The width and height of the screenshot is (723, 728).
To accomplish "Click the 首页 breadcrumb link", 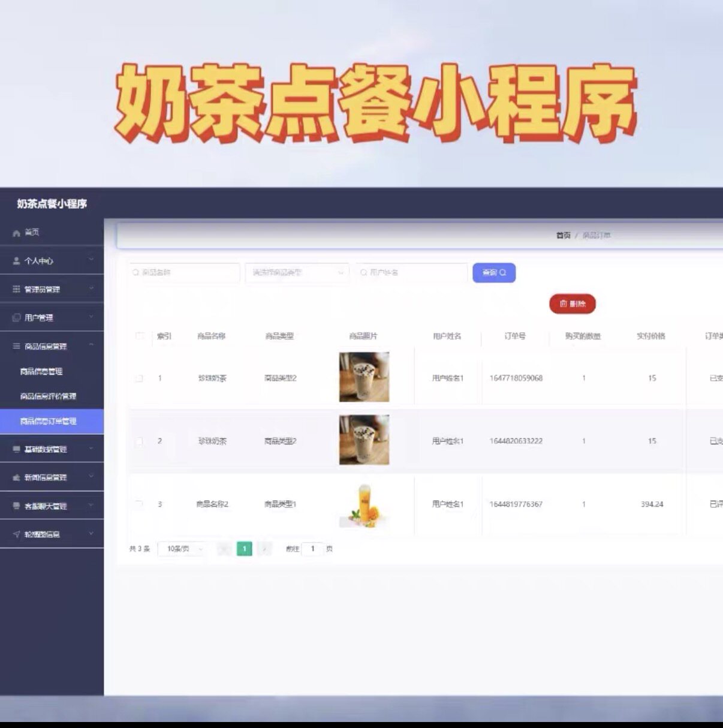I will tap(564, 236).
